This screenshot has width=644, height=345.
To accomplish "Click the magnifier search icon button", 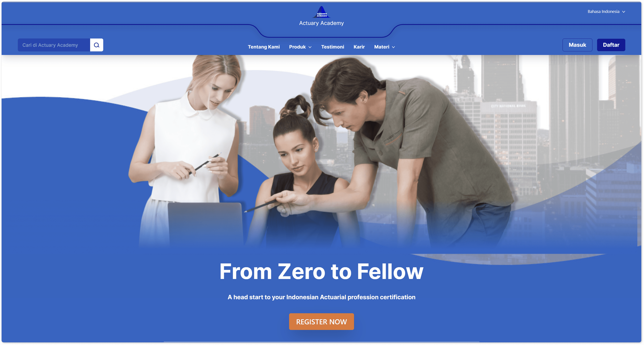I will (x=97, y=45).
